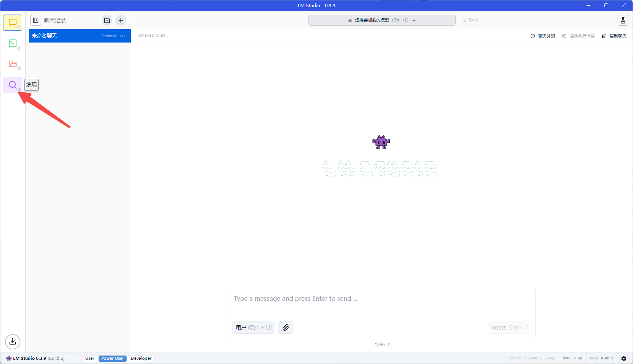This screenshot has height=364, width=633.
Task: Click the CPU usage readout
Action: tap(602, 359)
